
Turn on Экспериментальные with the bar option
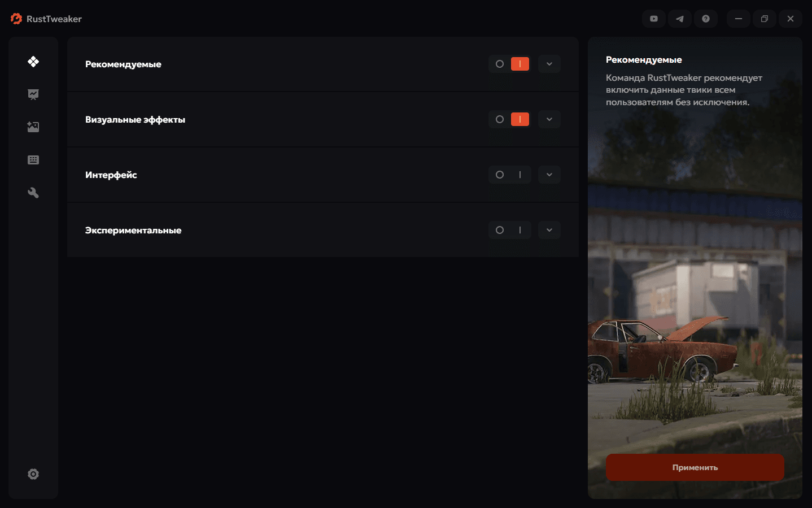[520, 230]
